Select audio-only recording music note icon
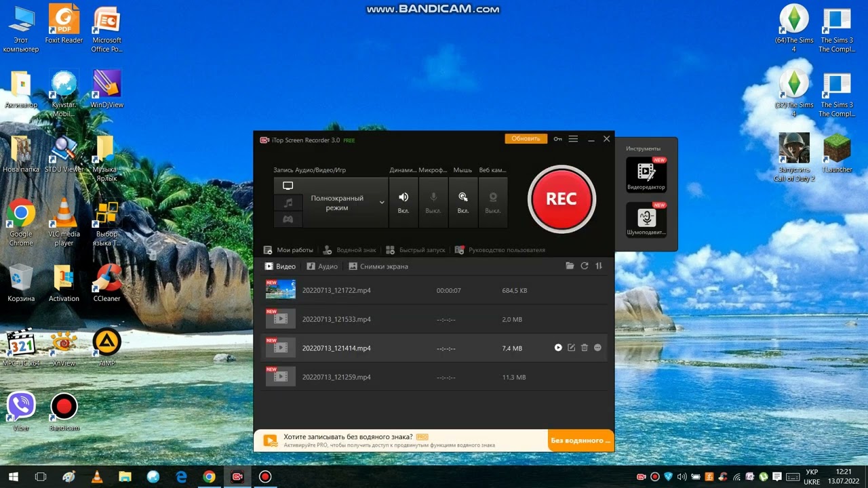This screenshot has height=488, width=868. tap(288, 203)
